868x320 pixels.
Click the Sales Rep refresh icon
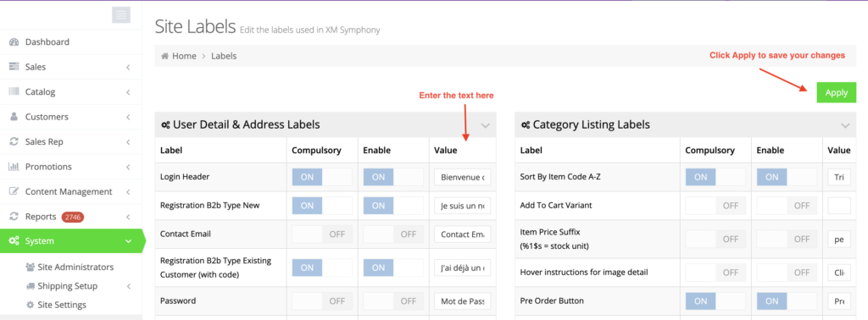tap(14, 141)
